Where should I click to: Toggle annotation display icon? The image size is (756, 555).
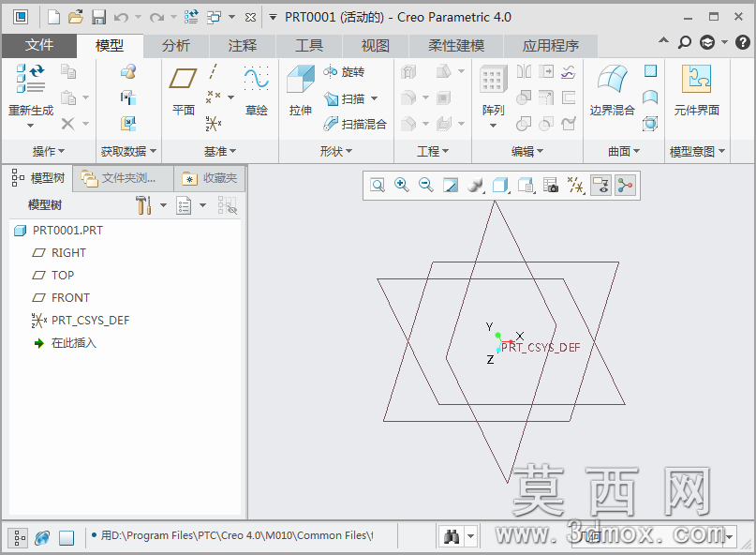(x=600, y=186)
